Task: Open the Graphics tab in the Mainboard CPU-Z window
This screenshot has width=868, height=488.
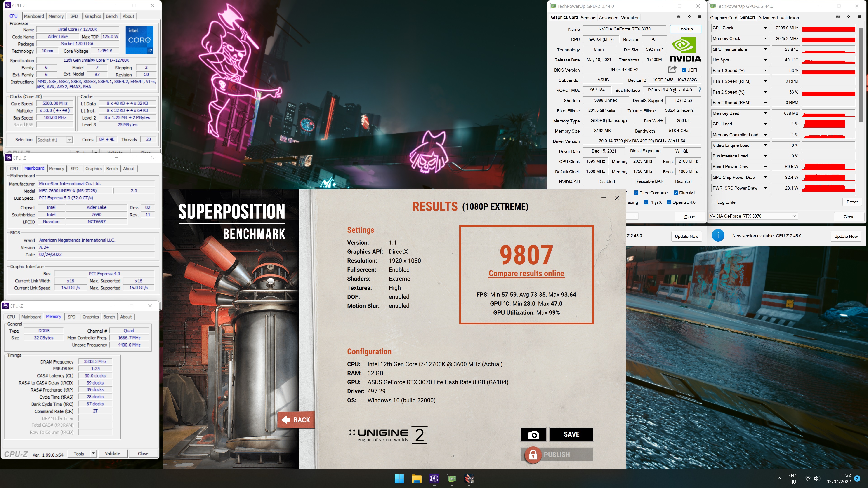Action: pos(93,168)
